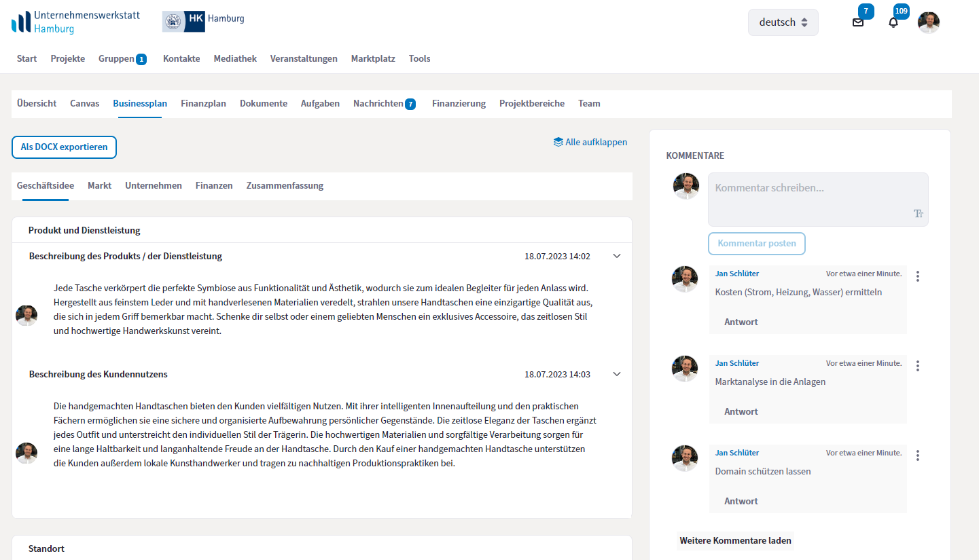Click the user profile avatar in header
The width and height of the screenshot is (979, 560).
point(928,22)
